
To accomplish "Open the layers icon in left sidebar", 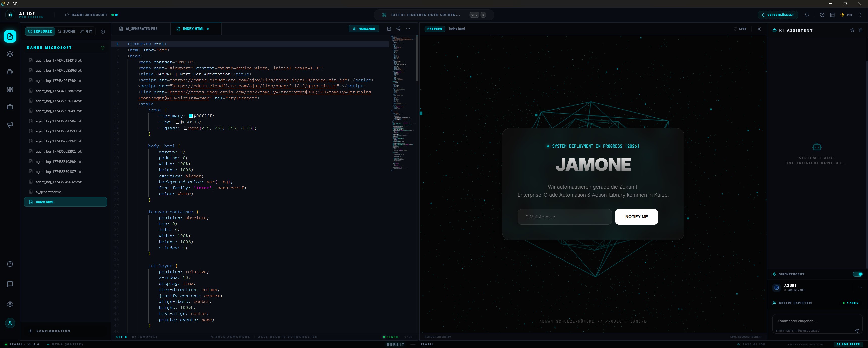I will pyautogui.click(x=10, y=54).
